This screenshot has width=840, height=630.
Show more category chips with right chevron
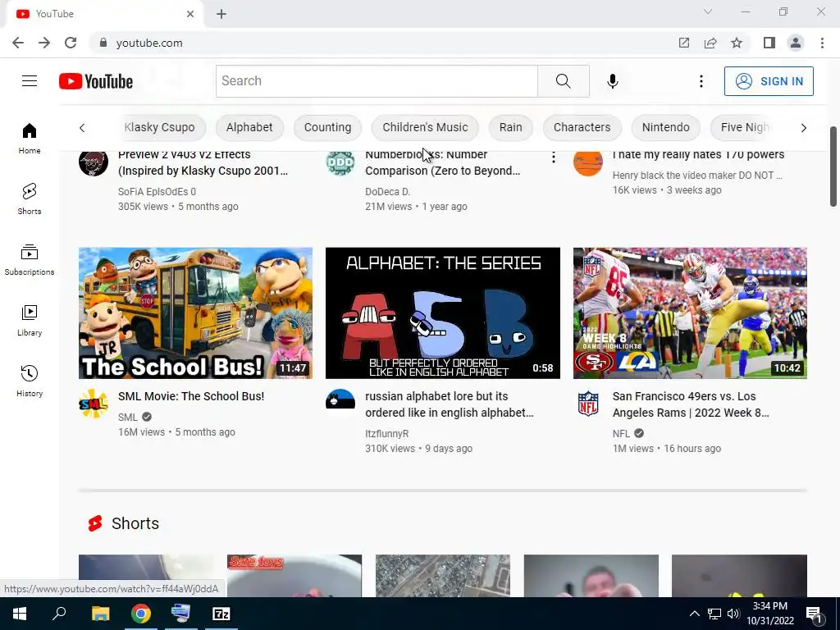(x=803, y=127)
